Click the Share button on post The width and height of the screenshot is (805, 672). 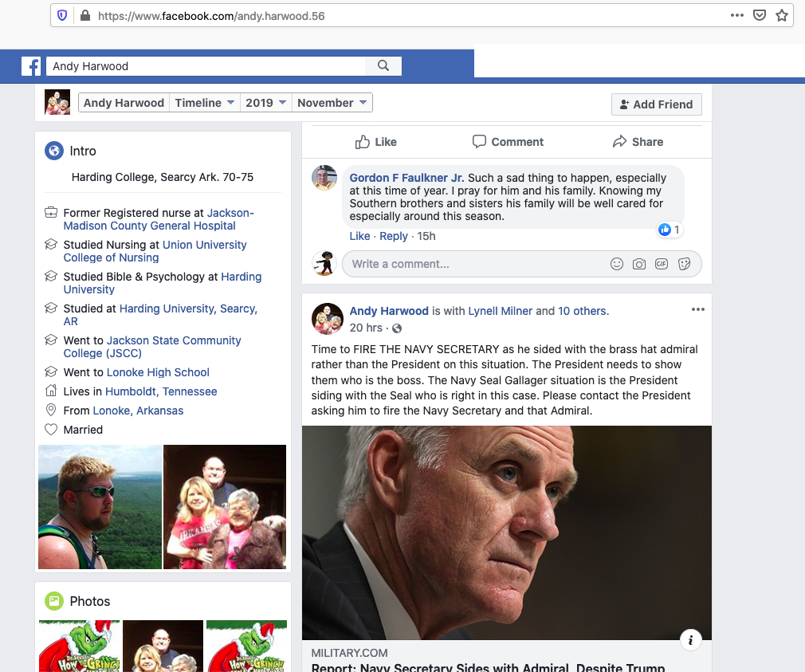[638, 142]
